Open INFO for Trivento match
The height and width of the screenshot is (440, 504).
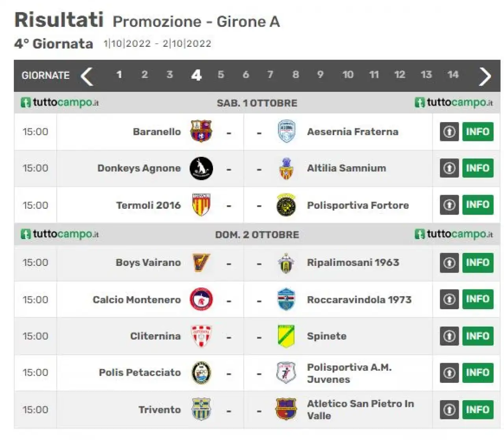pos(478,410)
